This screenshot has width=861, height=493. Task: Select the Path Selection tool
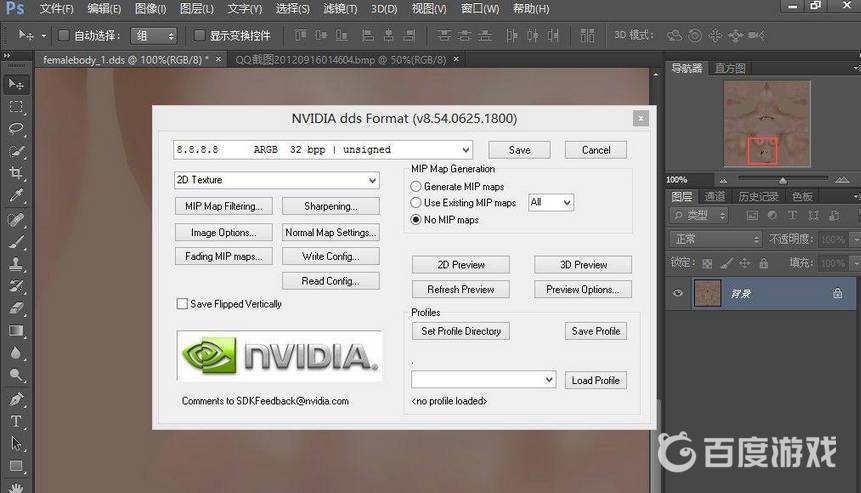[16, 443]
